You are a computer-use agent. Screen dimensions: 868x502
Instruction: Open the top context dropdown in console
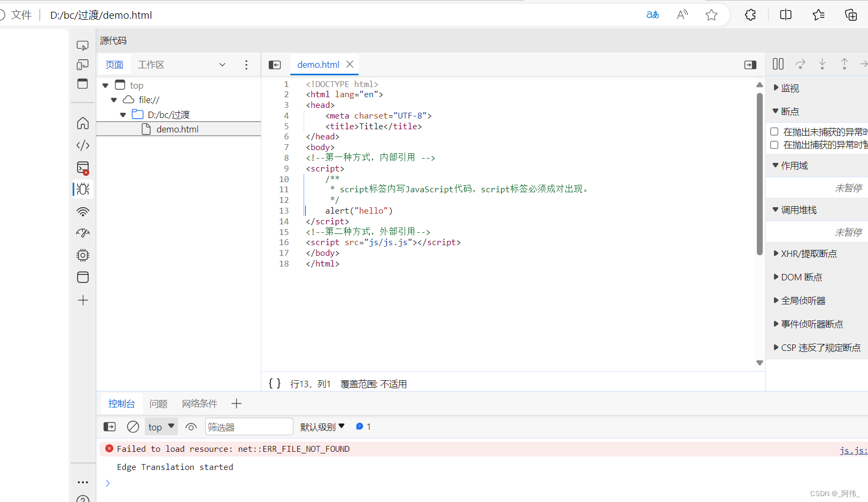click(x=161, y=427)
